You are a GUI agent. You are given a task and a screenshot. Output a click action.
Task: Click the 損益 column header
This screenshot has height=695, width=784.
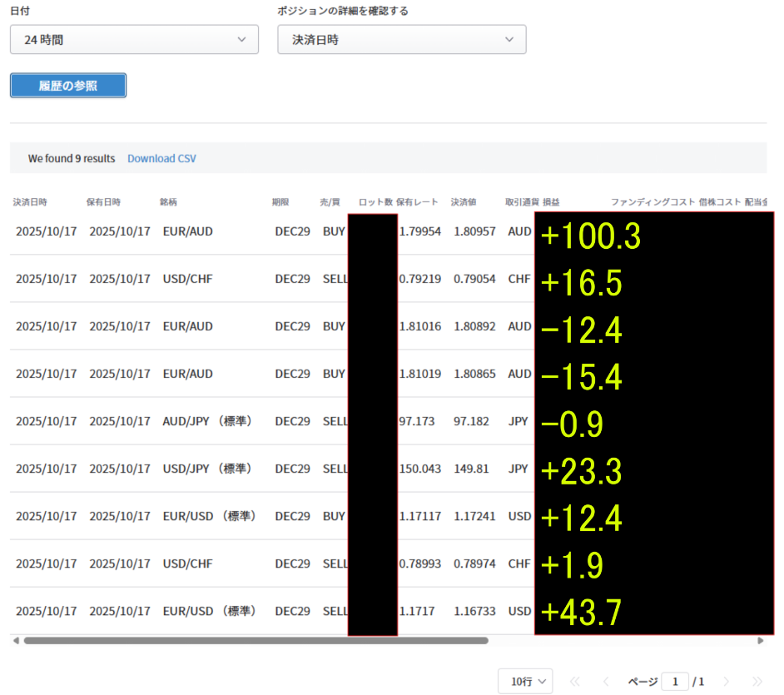pos(551,202)
